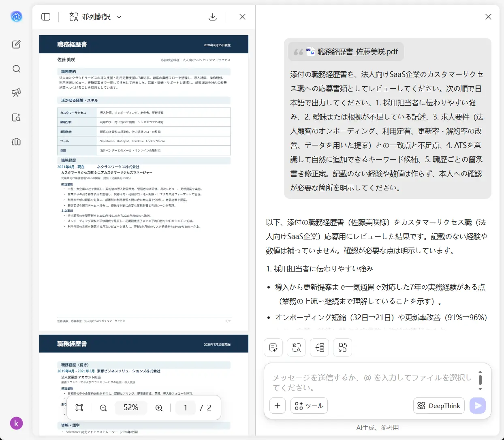This screenshot has width=504, height=440.
Task: Click the fit-to-page icon in the zoom bar
Action: point(79,408)
